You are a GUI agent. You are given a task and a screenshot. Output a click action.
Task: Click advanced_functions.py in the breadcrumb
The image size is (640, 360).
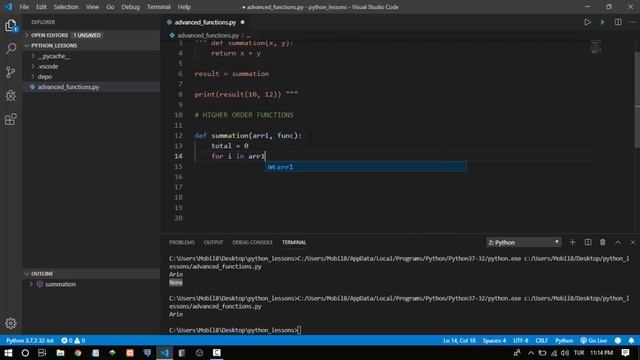pyautogui.click(x=208, y=36)
